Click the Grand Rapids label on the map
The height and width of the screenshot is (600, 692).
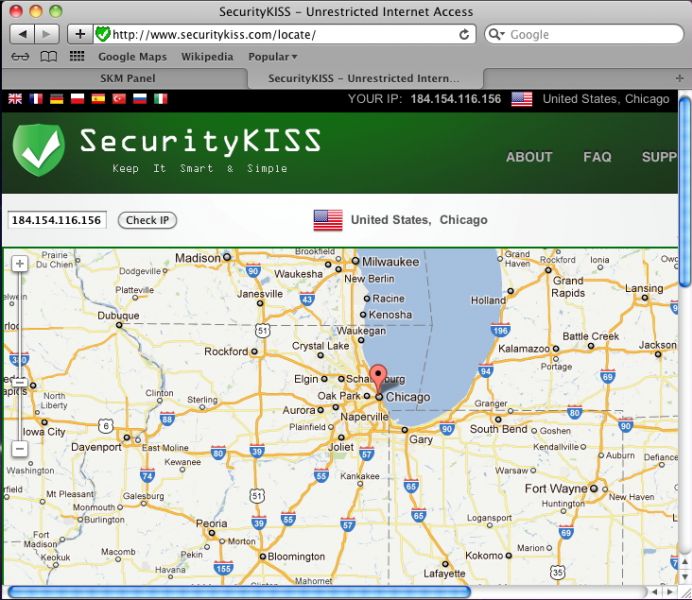coord(568,287)
